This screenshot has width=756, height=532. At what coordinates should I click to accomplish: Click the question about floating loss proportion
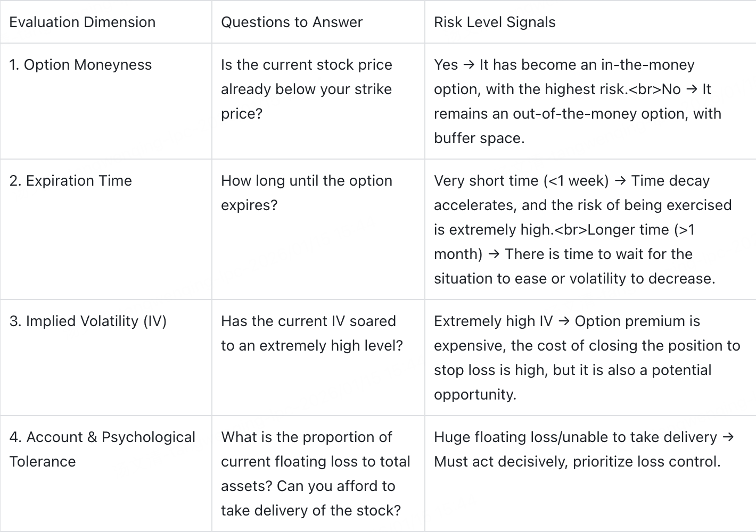[x=316, y=473]
